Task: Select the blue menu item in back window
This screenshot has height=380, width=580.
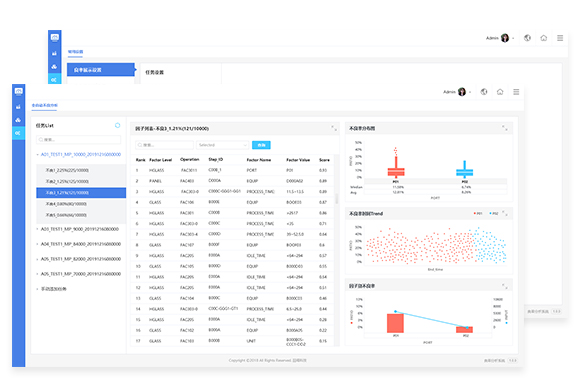Action: click(x=101, y=70)
